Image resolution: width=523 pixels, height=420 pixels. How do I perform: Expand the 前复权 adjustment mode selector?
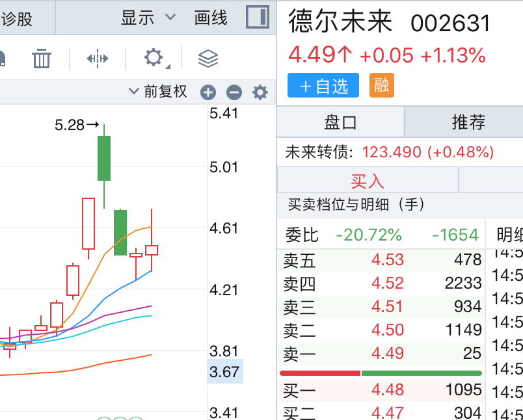point(160,92)
